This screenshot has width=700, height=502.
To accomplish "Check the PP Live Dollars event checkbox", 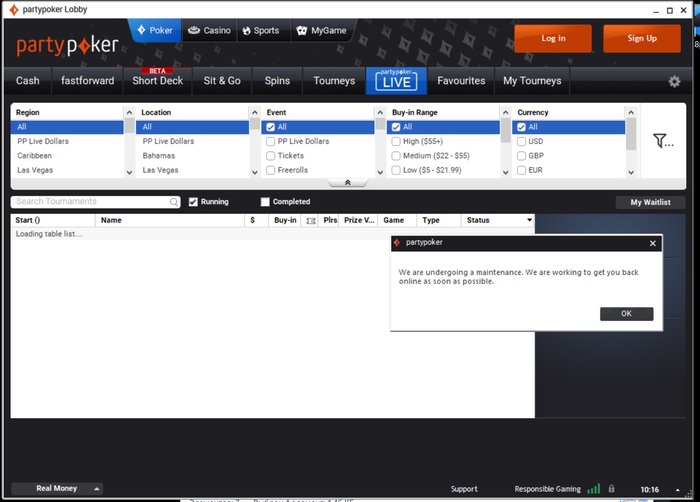I will coord(271,142).
